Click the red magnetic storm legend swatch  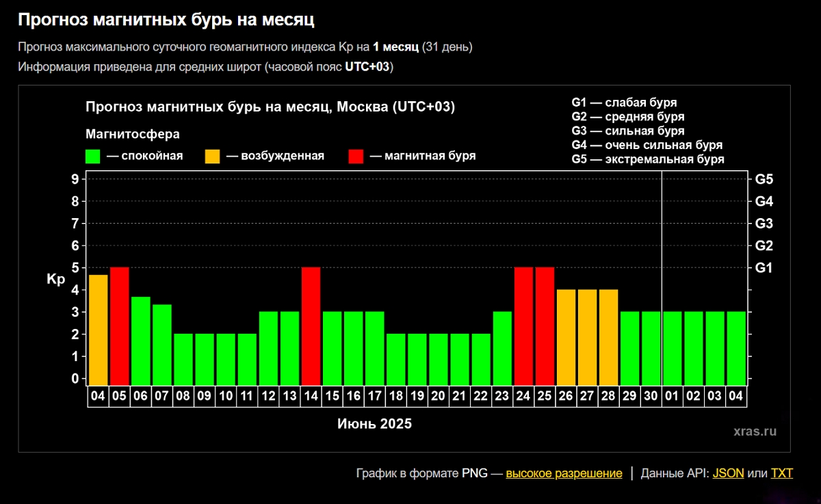tap(356, 156)
